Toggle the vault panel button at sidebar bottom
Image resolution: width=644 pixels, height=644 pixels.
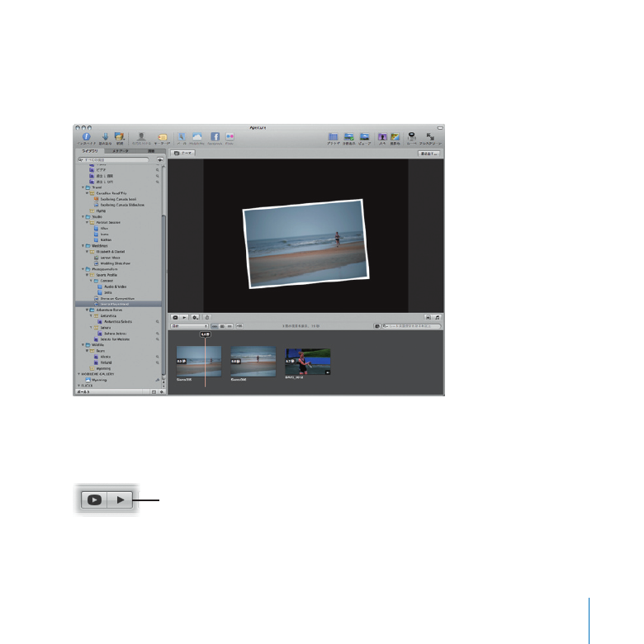point(154,392)
